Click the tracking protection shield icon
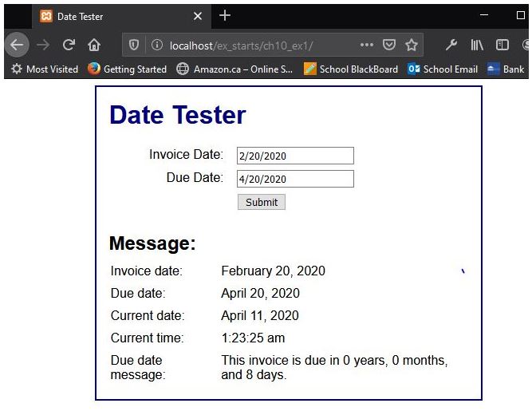The height and width of the screenshot is (419, 532). click(x=135, y=45)
